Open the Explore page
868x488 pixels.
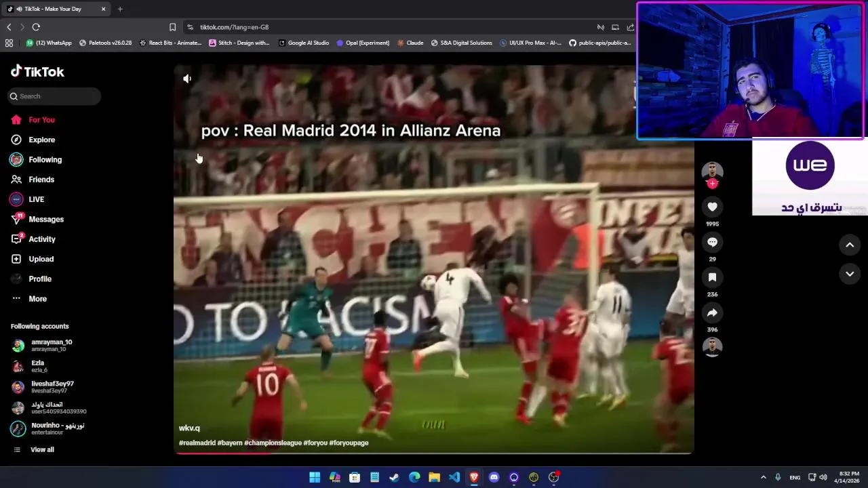(x=41, y=140)
